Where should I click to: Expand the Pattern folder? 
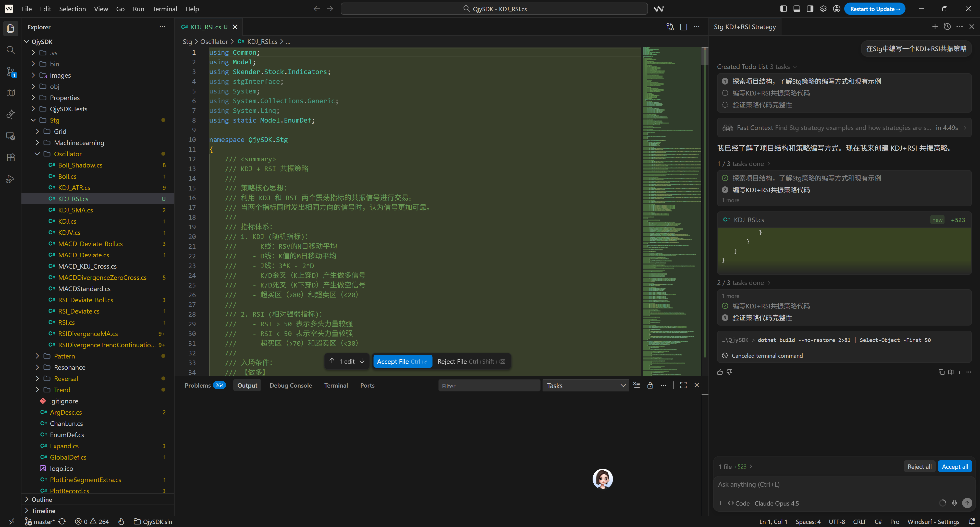[64, 356]
